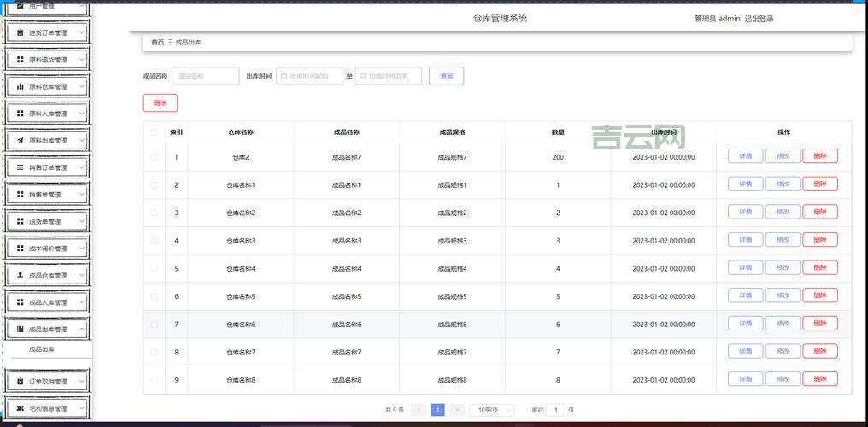Click the previous page arrow in pagination
Screen dimensions: 868x427
(419, 410)
